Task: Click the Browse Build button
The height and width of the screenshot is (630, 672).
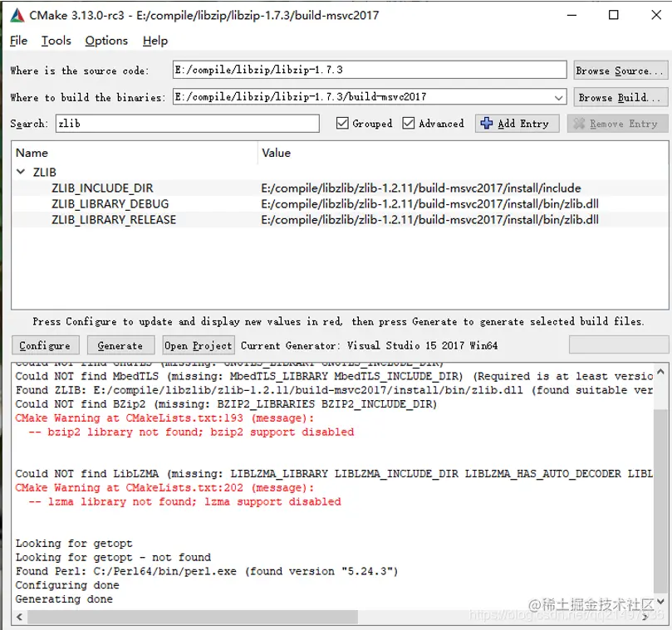Action: pyautogui.click(x=620, y=97)
